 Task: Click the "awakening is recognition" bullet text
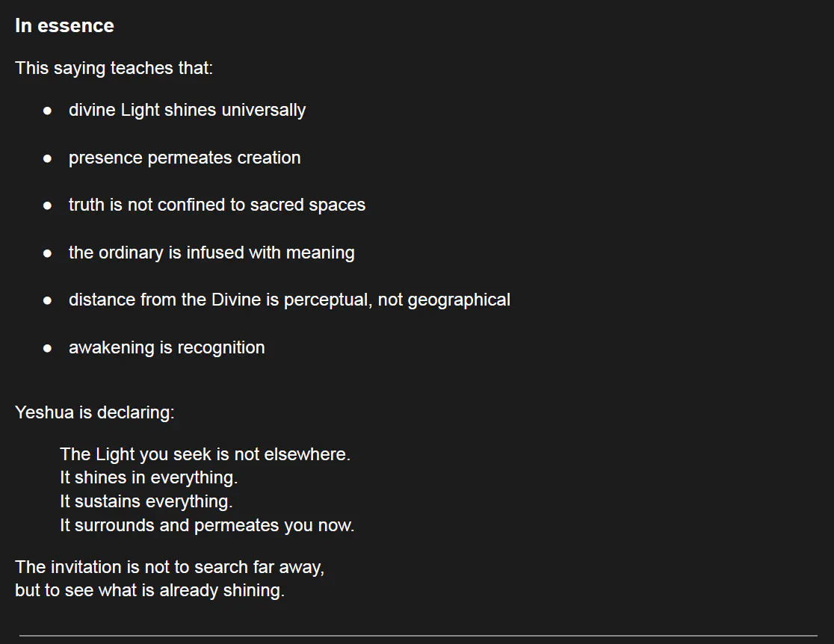(x=167, y=347)
